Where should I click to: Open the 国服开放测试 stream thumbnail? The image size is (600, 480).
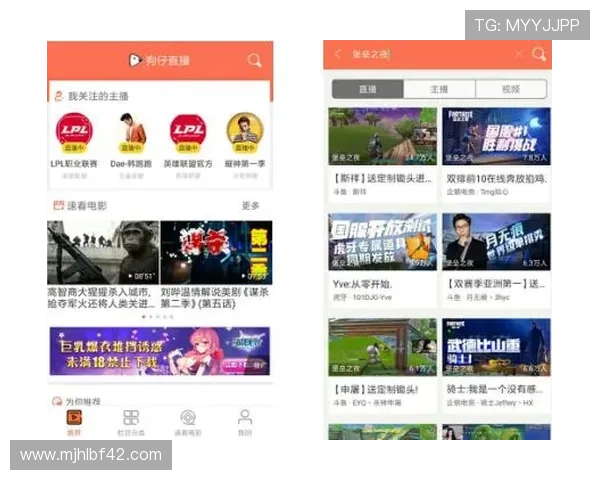(383, 242)
